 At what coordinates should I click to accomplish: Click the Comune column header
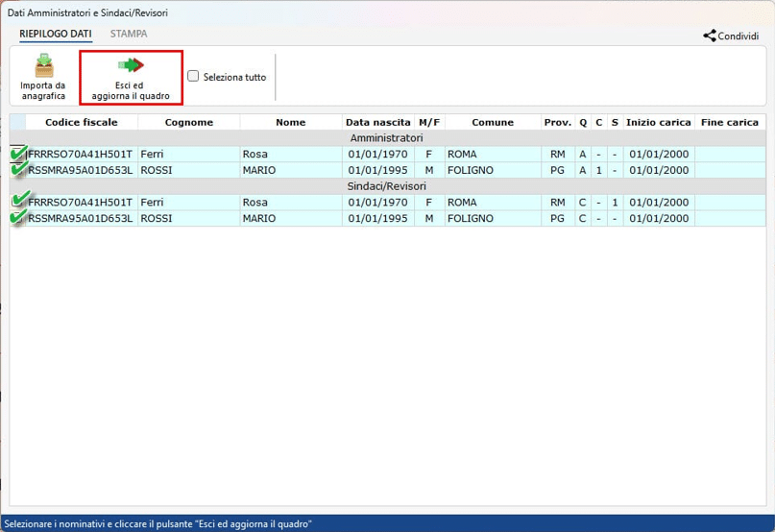pyautogui.click(x=493, y=122)
